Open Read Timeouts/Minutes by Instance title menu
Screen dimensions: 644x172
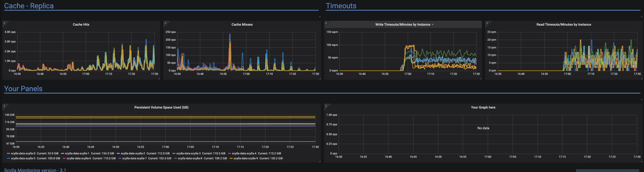pos(564,25)
